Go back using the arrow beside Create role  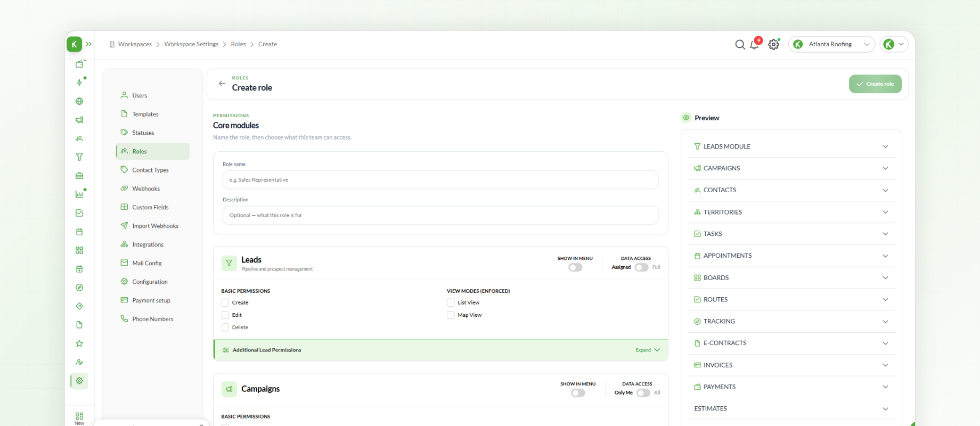click(x=222, y=84)
